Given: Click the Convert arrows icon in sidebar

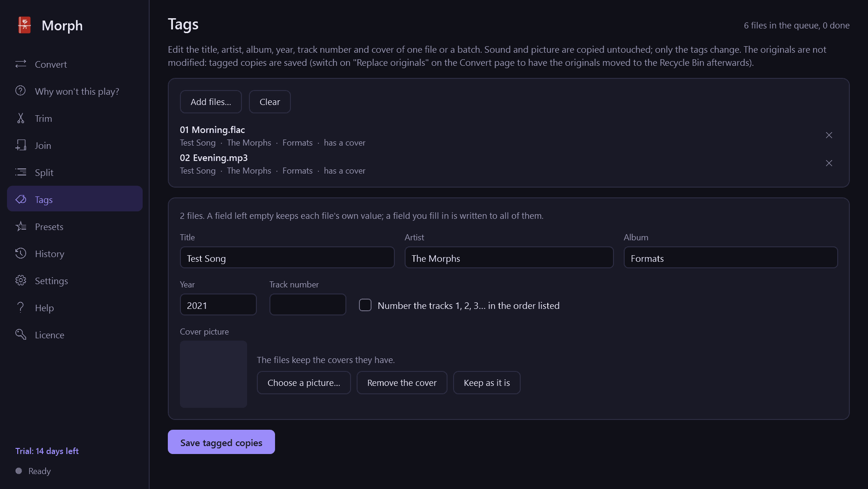Looking at the screenshot, I should coord(21,64).
